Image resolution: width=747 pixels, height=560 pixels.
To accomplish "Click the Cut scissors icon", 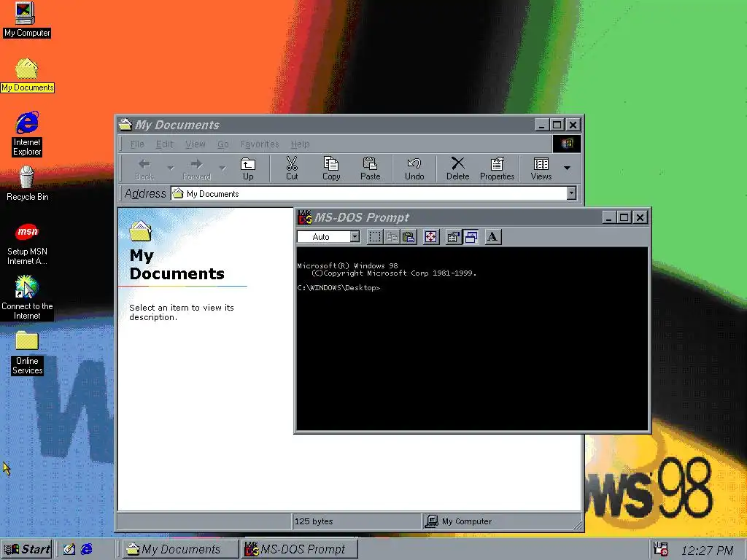I will (292, 169).
